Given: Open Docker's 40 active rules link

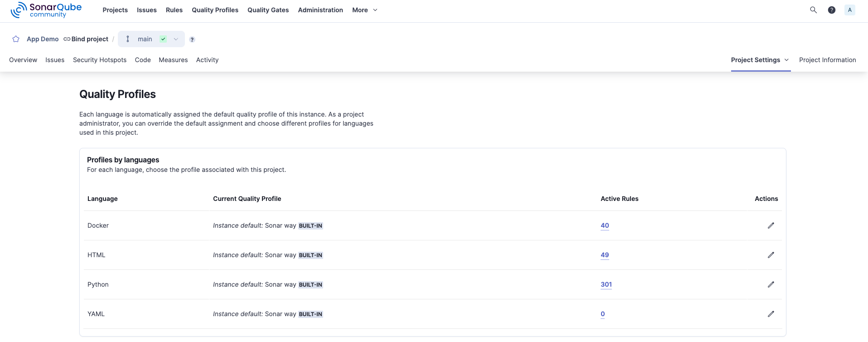Looking at the screenshot, I should pos(605,225).
